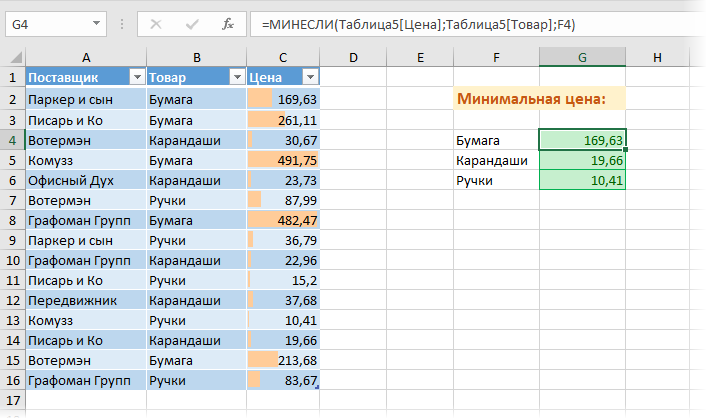Click cell Комузз in row 13
The image size is (707, 419).
click(x=86, y=321)
